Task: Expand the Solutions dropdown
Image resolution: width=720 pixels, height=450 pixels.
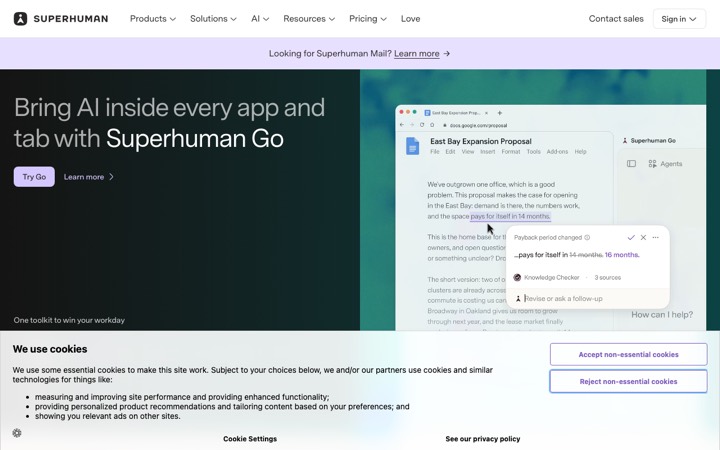Action: coord(213,19)
